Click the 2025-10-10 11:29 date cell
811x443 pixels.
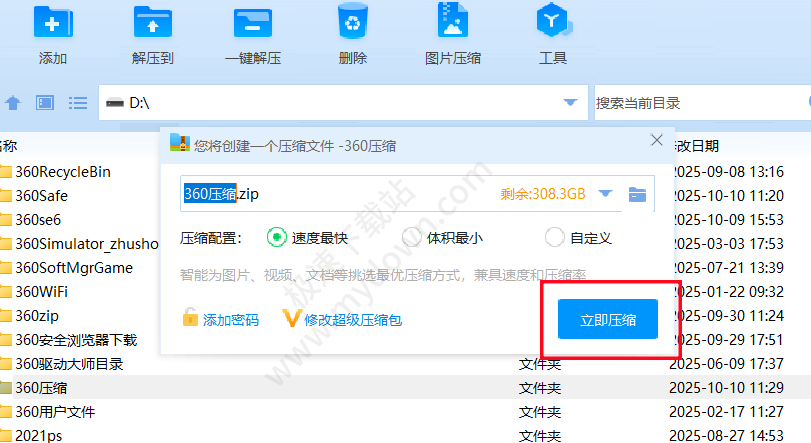[726, 388]
